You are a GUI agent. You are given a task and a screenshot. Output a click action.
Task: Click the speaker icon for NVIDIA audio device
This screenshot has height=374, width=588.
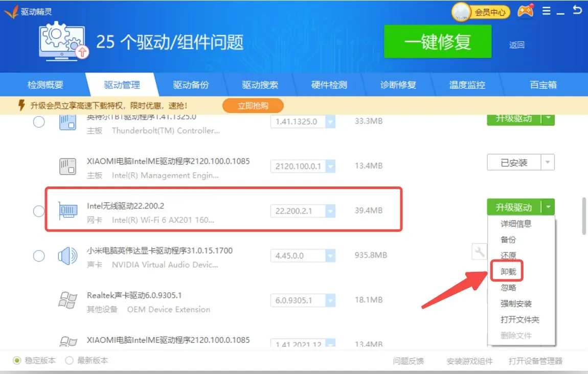coord(67,255)
